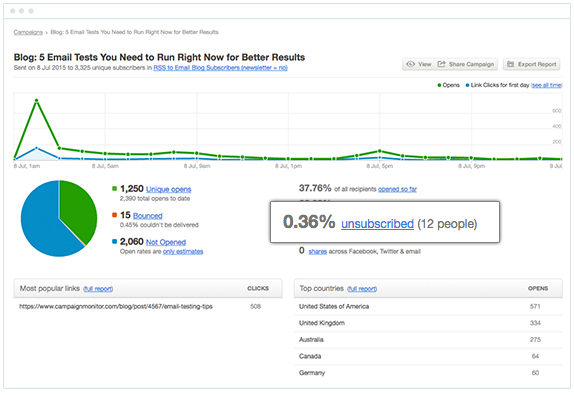This screenshot has height=395, width=574.
Task: Open the Campaigns breadcrumb link
Action: pos(28,32)
